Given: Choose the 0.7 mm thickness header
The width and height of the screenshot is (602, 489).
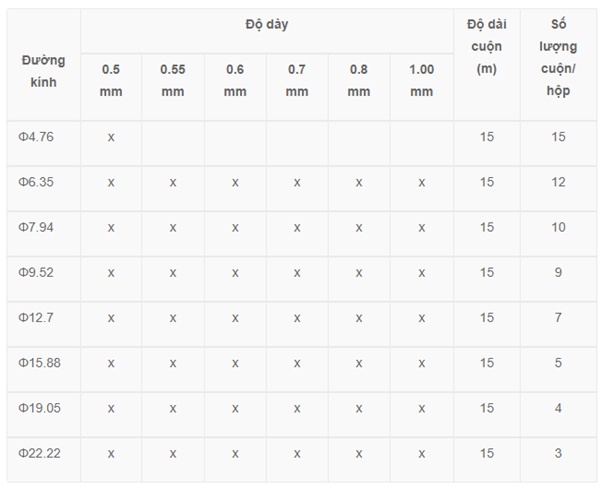Looking at the screenshot, I should click(x=297, y=80).
